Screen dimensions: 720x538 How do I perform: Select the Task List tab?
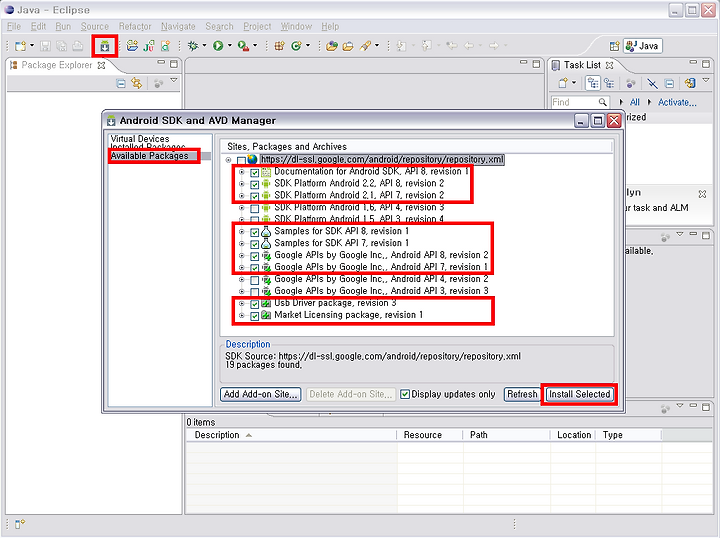coord(582,65)
